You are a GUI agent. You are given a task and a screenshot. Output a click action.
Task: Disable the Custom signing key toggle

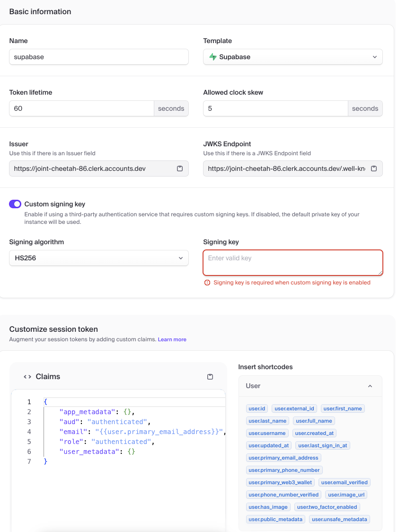(15, 204)
